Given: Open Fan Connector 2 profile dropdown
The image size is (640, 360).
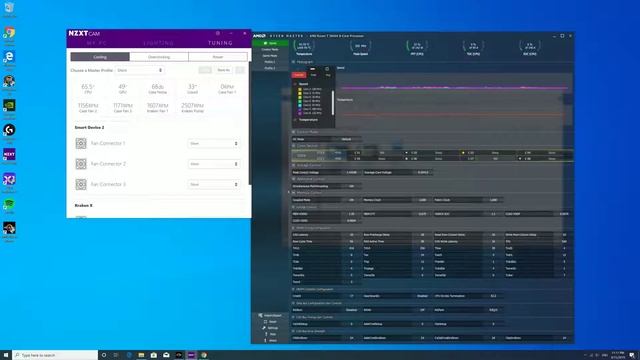Looking at the screenshot, I should click(213, 164).
